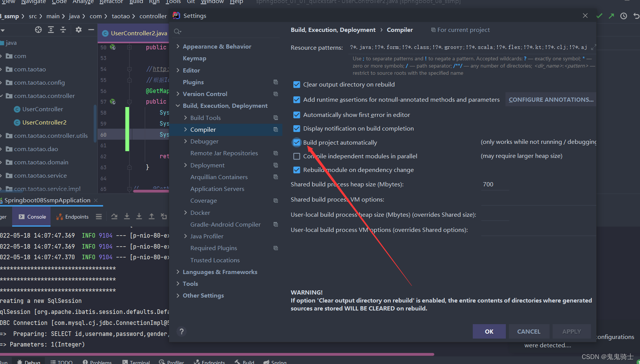Viewport: 640px width, 364px height.
Task: Click project-level icon next to Version Control
Action: 276,94
